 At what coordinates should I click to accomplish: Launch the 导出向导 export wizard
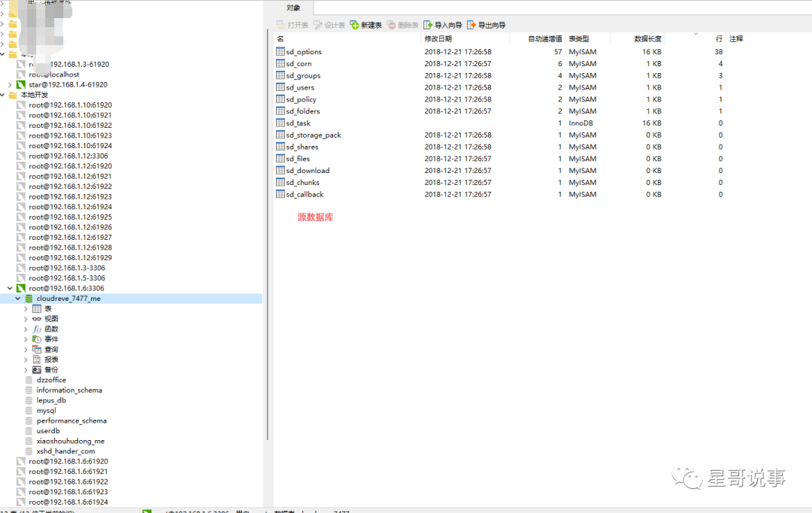[x=471, y=25]
